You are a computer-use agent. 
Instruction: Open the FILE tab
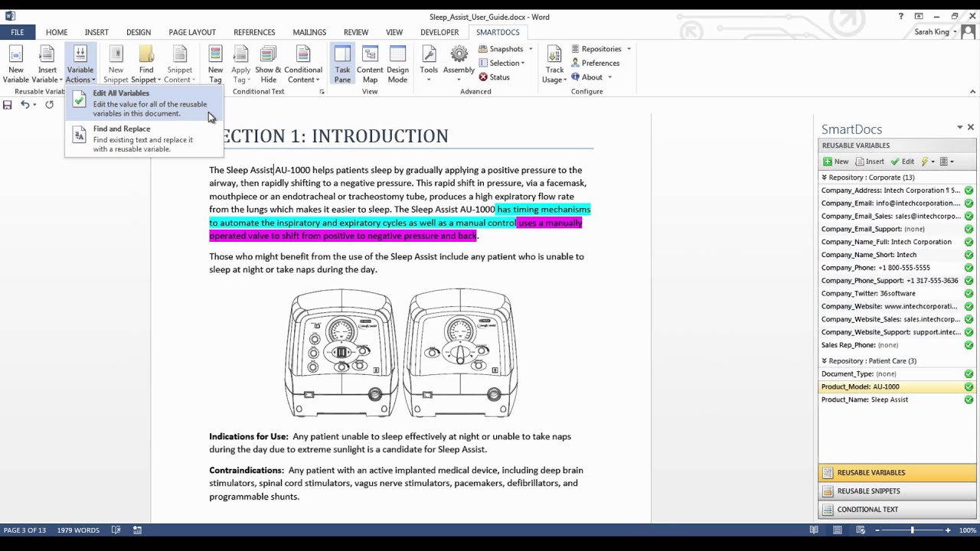point(17,32)
